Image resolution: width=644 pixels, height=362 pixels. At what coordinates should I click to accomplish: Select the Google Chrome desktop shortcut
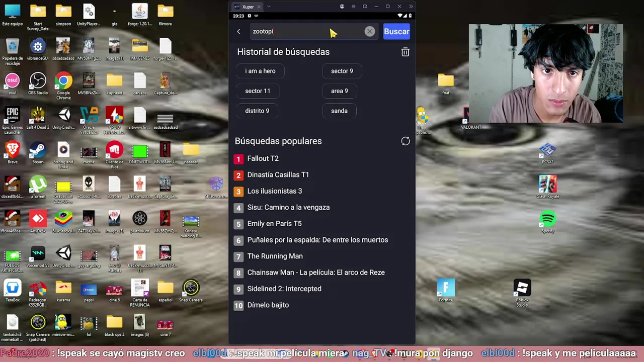pyautogui.click(x=63, y=86)
